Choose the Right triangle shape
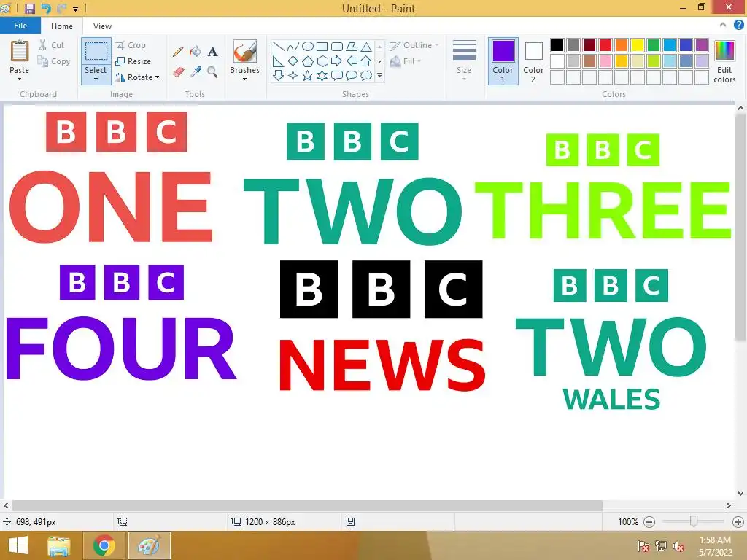 278,61
